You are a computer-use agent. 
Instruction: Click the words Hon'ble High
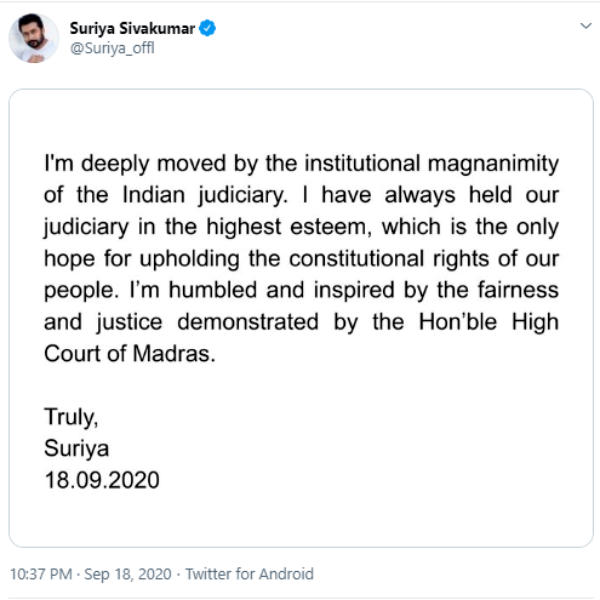click(489, 322)
